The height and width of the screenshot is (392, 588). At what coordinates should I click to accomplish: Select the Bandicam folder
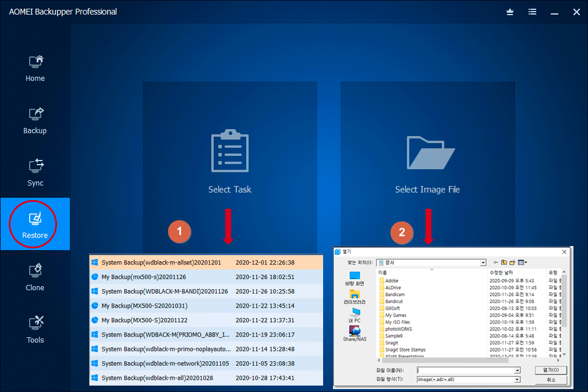point(392,294)
